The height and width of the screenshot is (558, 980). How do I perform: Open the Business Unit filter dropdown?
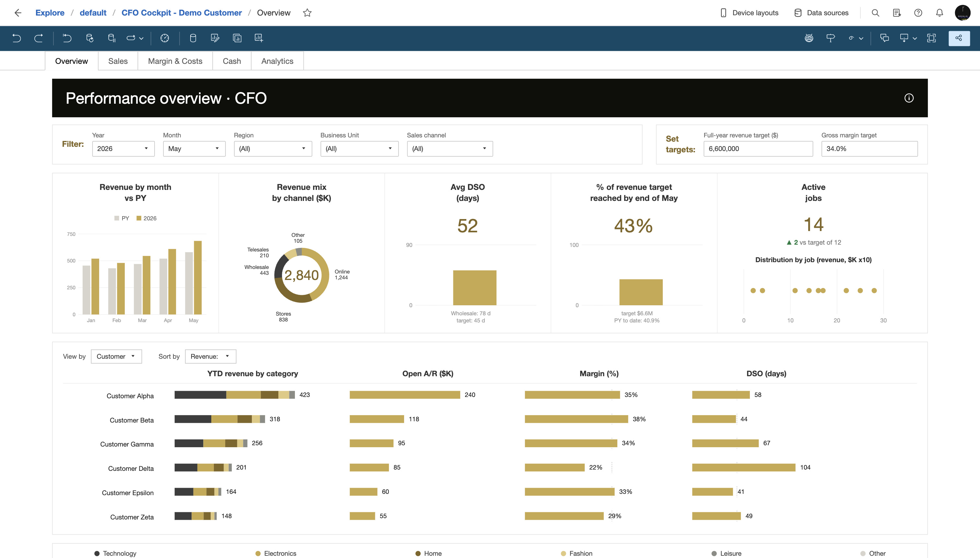pos(359,149)
